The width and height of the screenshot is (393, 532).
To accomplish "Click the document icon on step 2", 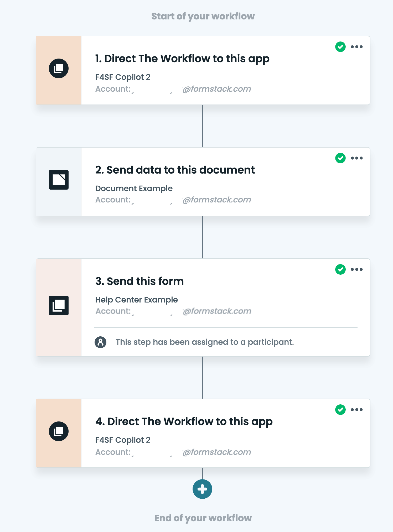I will coord(59,180).
